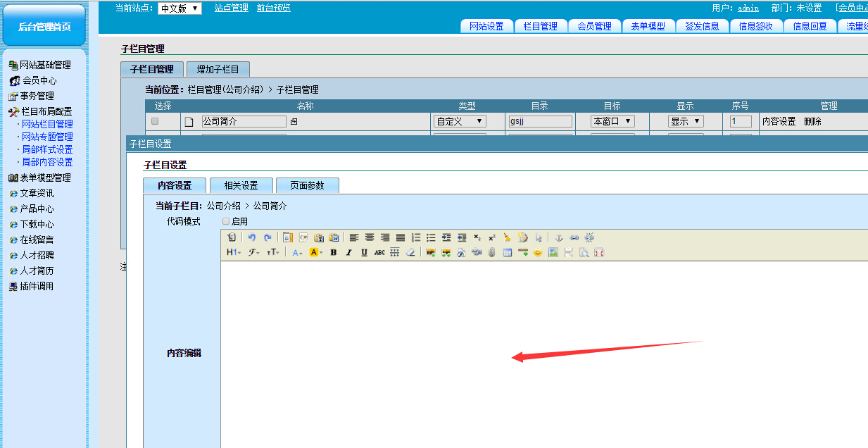Open the 类型 dropdown showing 自定义
The height and width of the screenshot is (448, 868).
coord(460,121)
